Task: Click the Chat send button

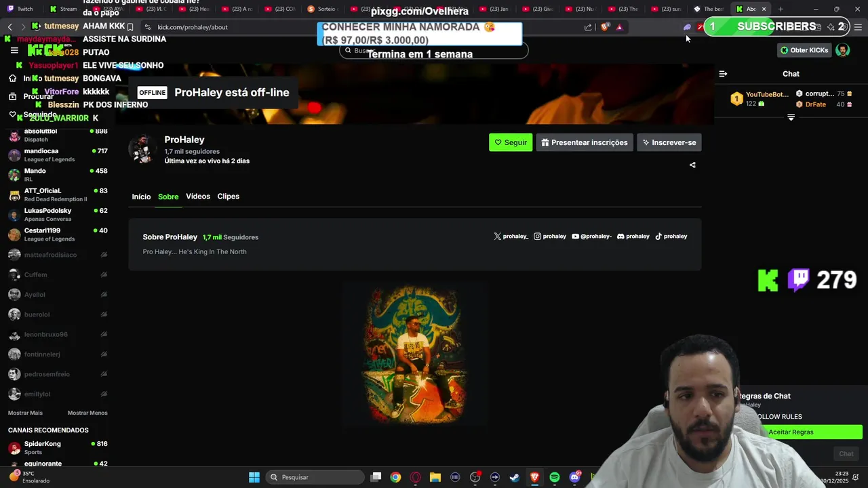Action: pos(846,453)
